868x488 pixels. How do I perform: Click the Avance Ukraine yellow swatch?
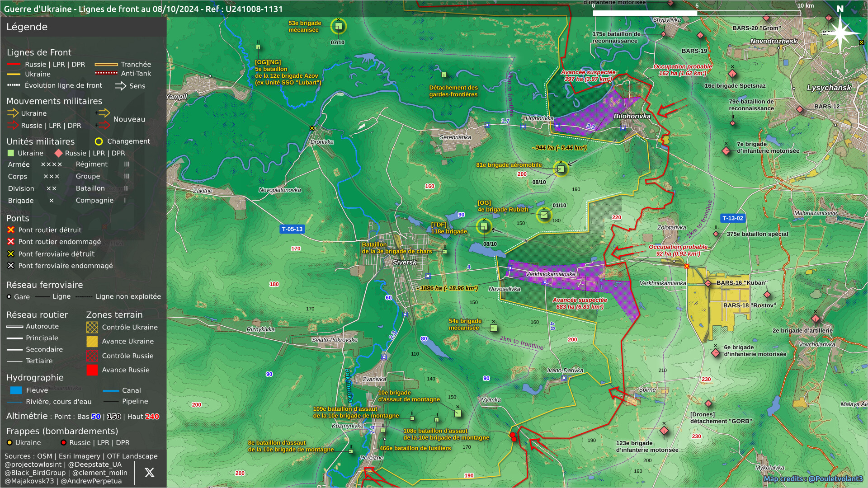click(x=92, y=342)
